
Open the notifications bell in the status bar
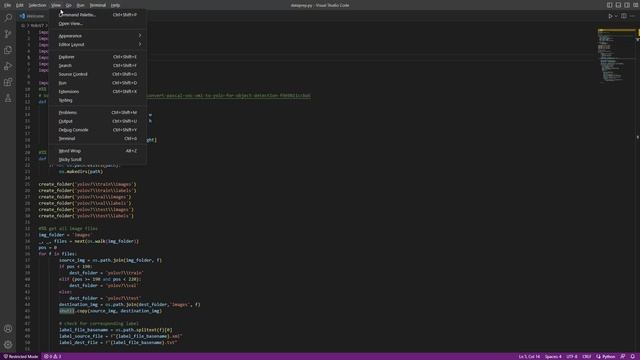(633, 356)
